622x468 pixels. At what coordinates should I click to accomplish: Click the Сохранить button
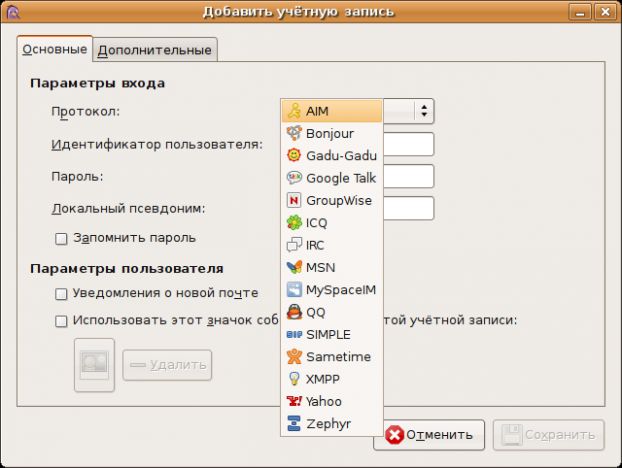click(549, 435)
